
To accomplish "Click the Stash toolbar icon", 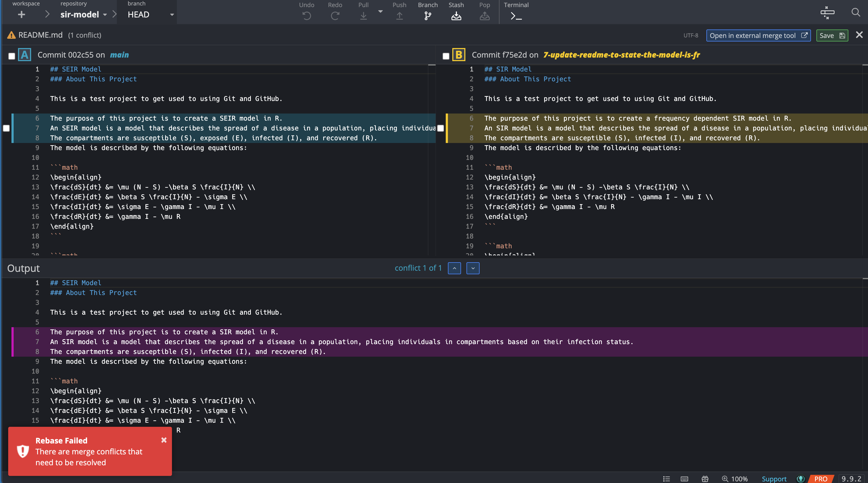I will [x=456, y=15].
